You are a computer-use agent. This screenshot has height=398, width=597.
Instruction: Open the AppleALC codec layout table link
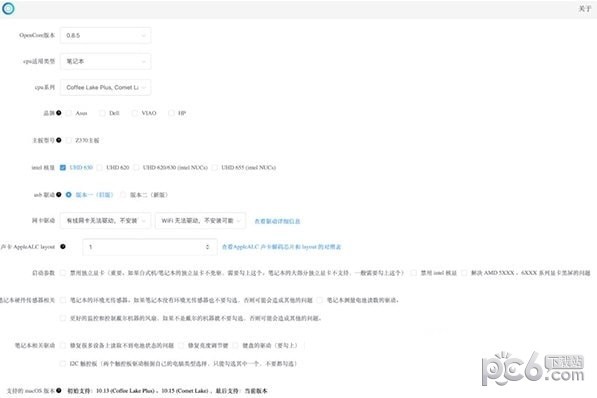(x=281, y=247)
